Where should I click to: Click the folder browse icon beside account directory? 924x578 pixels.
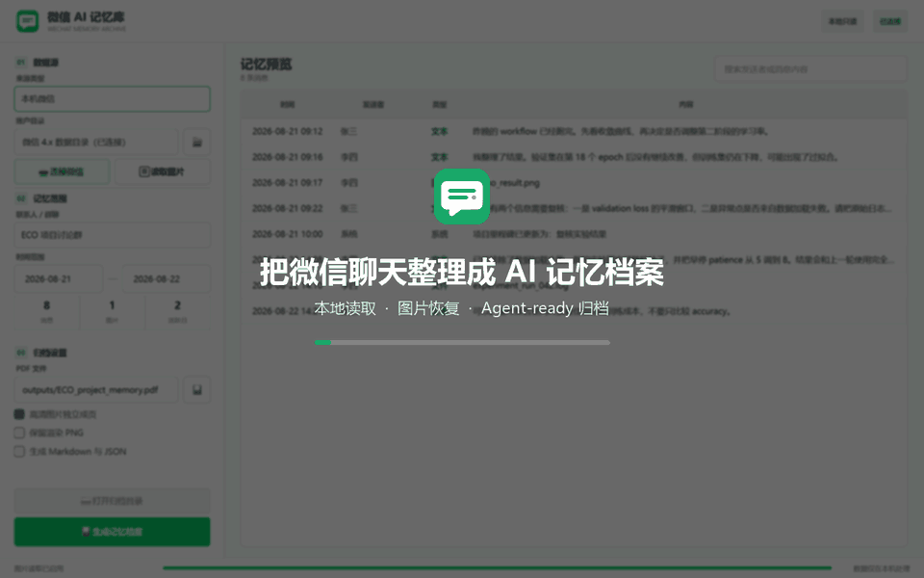point(196,143)
